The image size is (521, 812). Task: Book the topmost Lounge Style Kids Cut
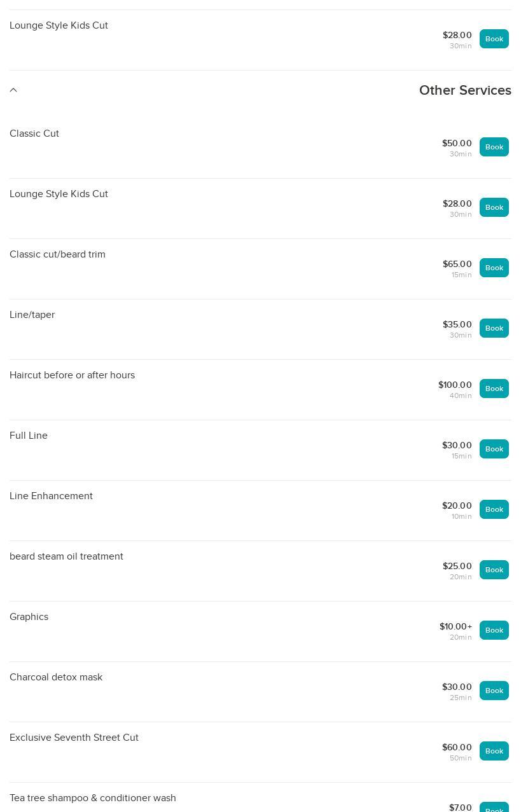pyautogui.click(x=494, y=39)
